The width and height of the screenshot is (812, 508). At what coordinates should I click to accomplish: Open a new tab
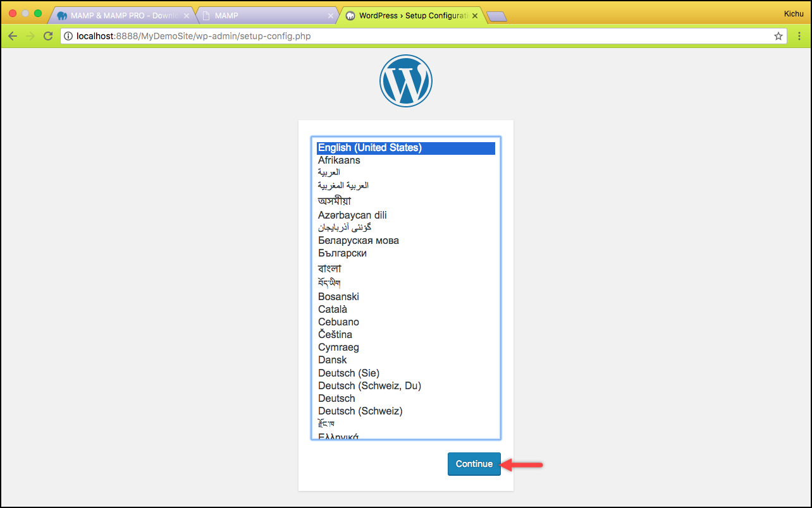coord(496,17)
